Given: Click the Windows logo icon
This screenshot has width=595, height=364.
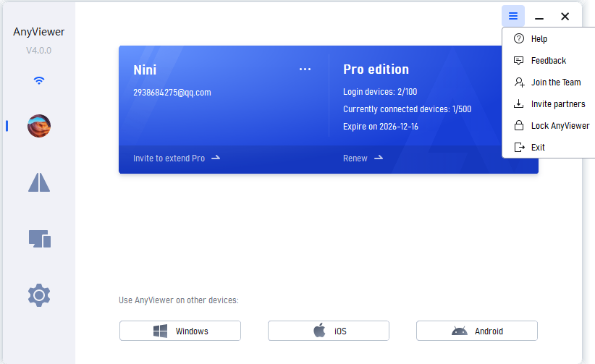Looking at the screenshot, I should click(x=160, y=331).
